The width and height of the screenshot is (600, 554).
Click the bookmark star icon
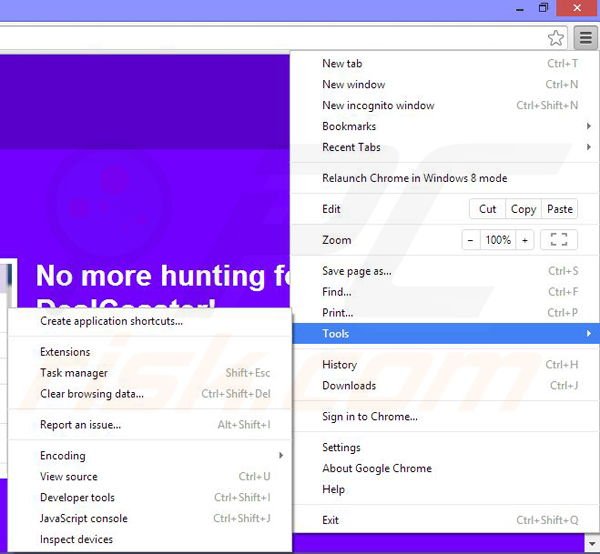tap(555, 38)
